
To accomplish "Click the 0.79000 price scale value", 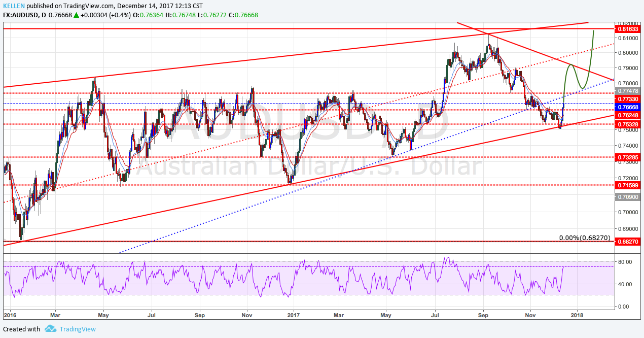I will coord(628,68).
